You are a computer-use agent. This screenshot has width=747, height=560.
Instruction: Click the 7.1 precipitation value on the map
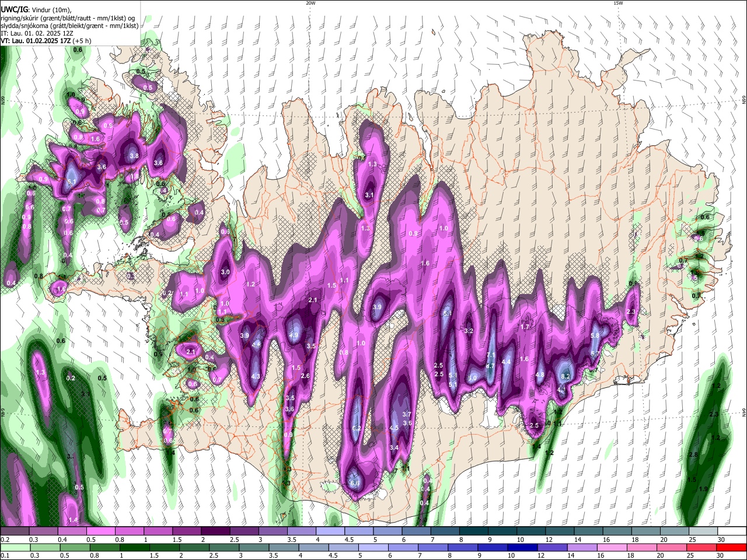(x=491, y=355)
